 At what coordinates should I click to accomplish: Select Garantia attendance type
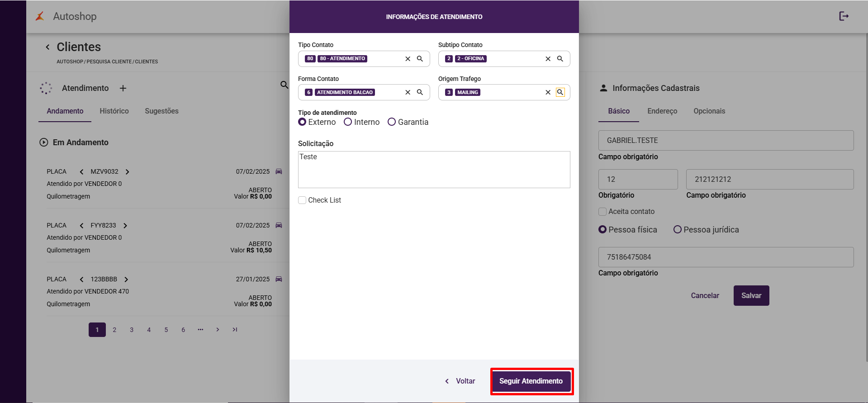click(392, 122)
